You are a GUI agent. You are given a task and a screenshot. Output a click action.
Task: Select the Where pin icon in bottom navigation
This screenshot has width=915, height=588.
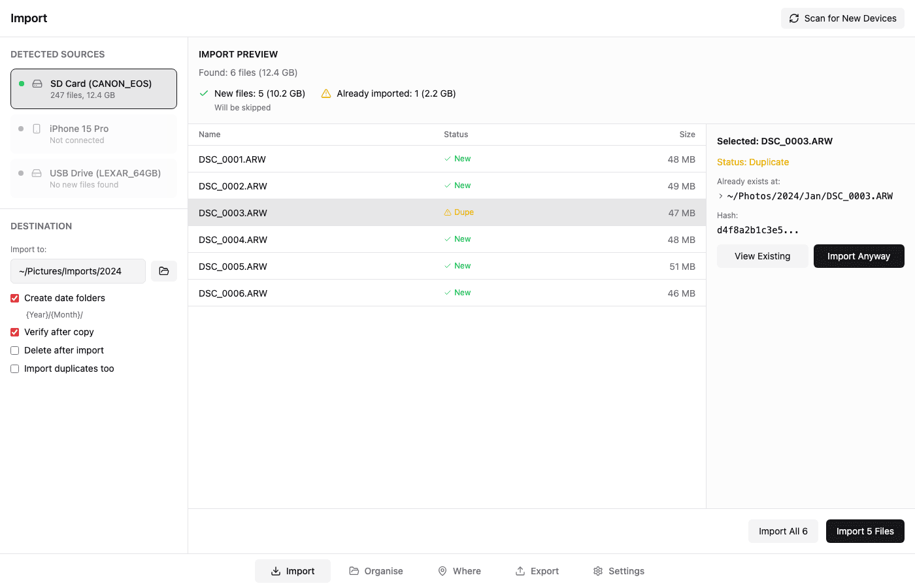[x=442, y=570]
